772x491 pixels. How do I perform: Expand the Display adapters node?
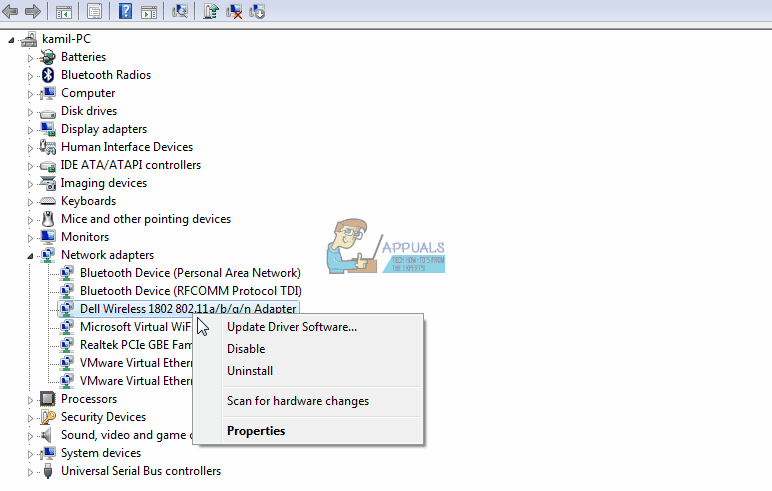(x=30, y=130)
